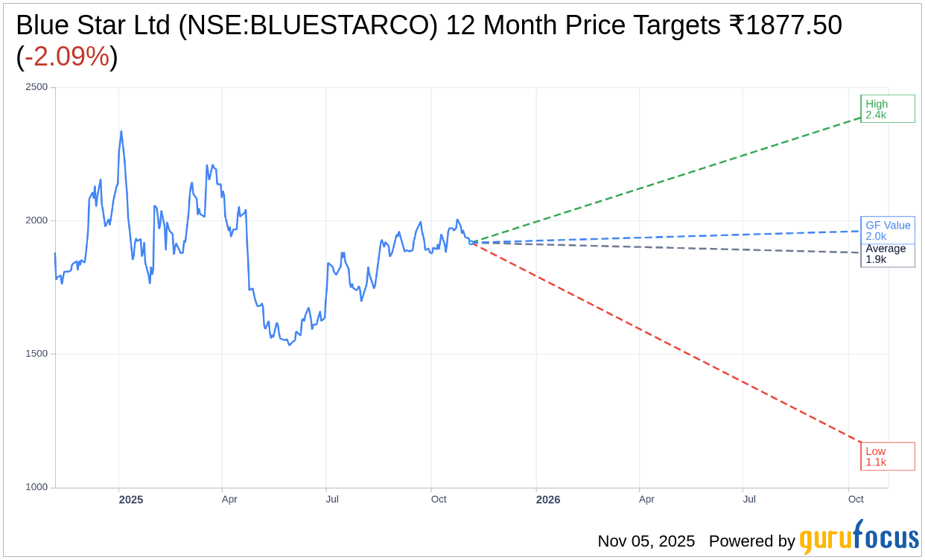Click the 2500 y-axis tick label
925x560 pixels.
36,87
